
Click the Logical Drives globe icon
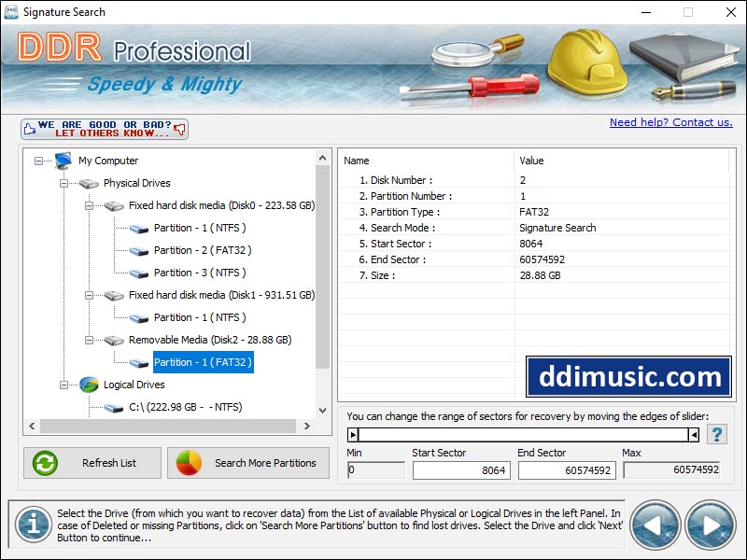point(90,385)
